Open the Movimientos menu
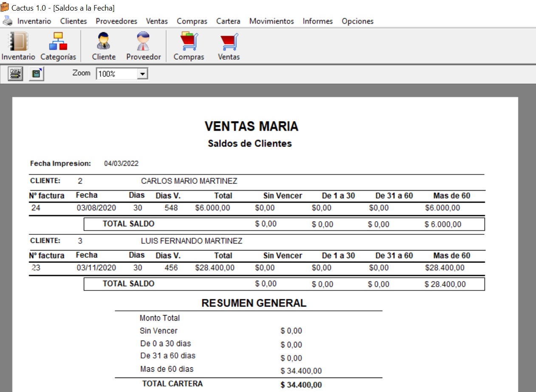Viewport: 536px width, 392px height. point(271,21)
